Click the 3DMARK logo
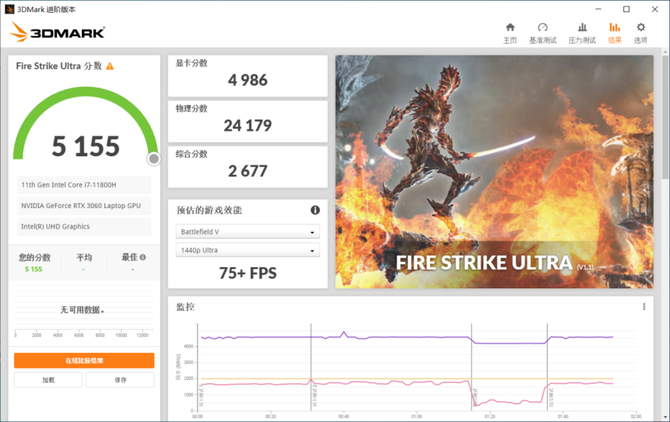This screenshot has width=670, height=422. 57,32
